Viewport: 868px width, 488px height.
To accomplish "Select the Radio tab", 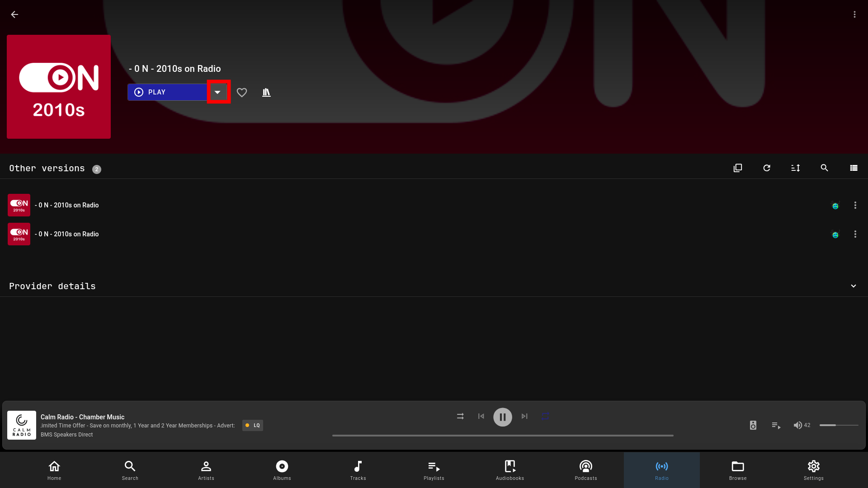I will coord(662,470).
